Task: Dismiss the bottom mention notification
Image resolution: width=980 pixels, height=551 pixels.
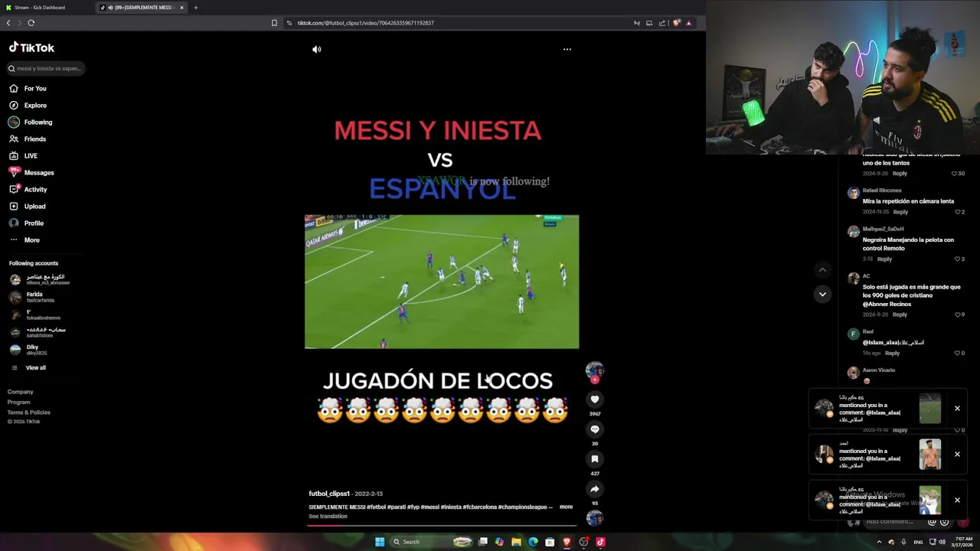Action: (957, 500)
